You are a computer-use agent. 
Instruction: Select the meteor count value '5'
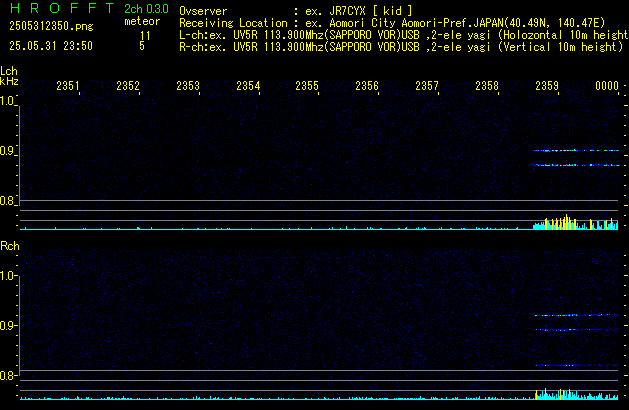pos(142,46)
